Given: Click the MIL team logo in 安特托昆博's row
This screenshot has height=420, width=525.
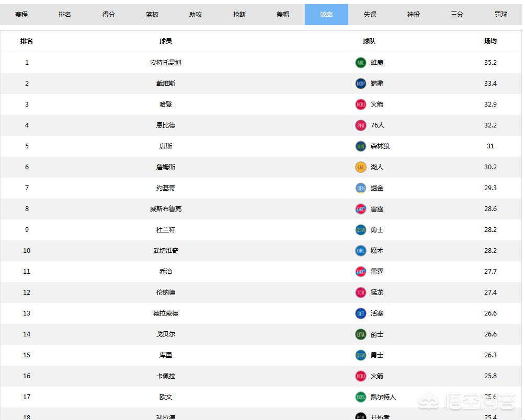Looking at the screenshot, I should (361, 63).
